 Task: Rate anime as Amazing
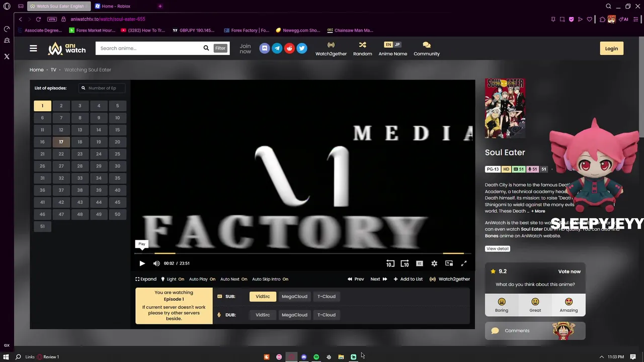tap(569, 305)
